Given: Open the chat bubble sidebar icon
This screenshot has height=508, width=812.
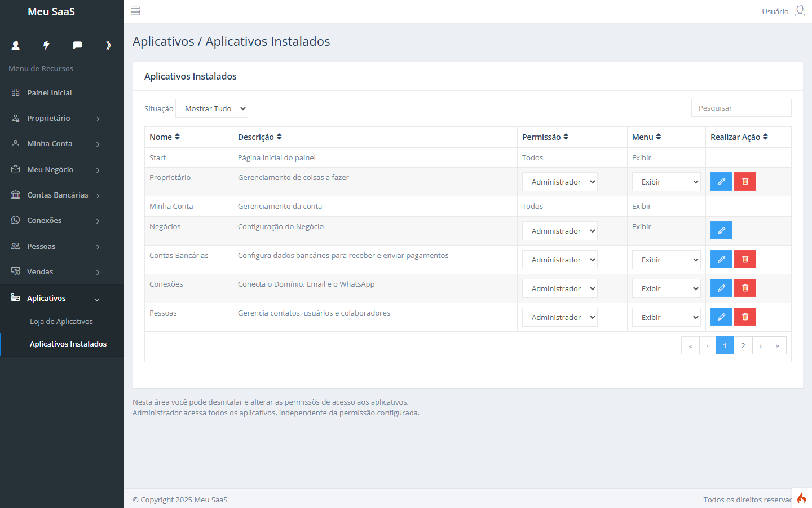Looking at the screenshot, I should coord(77,45).
